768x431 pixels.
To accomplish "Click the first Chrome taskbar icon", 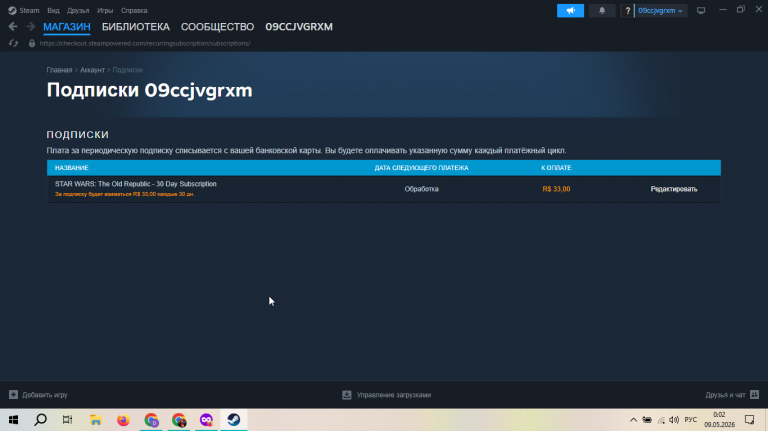I will [151, 420].
